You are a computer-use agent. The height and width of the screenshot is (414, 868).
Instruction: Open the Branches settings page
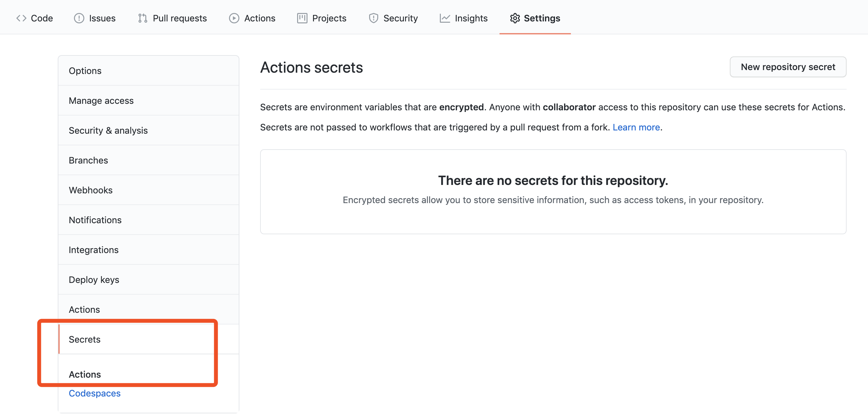88,160
